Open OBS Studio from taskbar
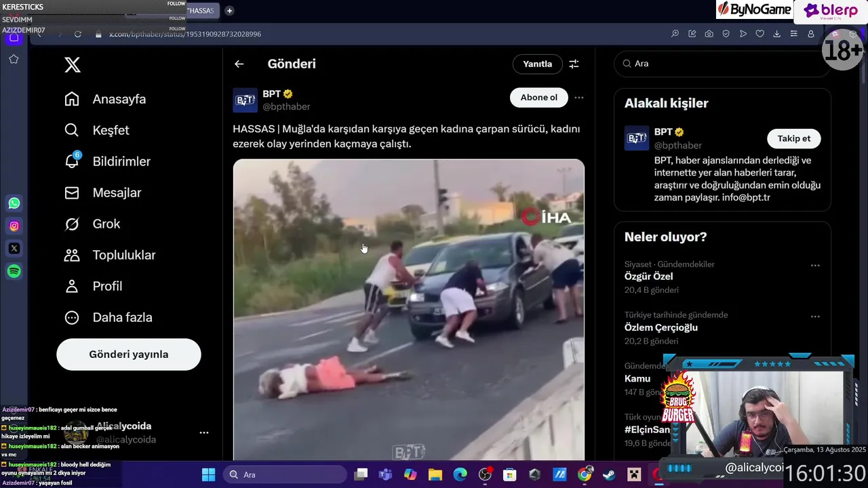The height and width of the screenshot is (488, 868). (x=485, y=474)
